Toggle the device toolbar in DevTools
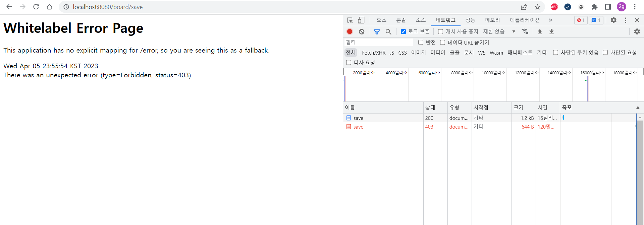644x225 pixels. tap(361, 20)
